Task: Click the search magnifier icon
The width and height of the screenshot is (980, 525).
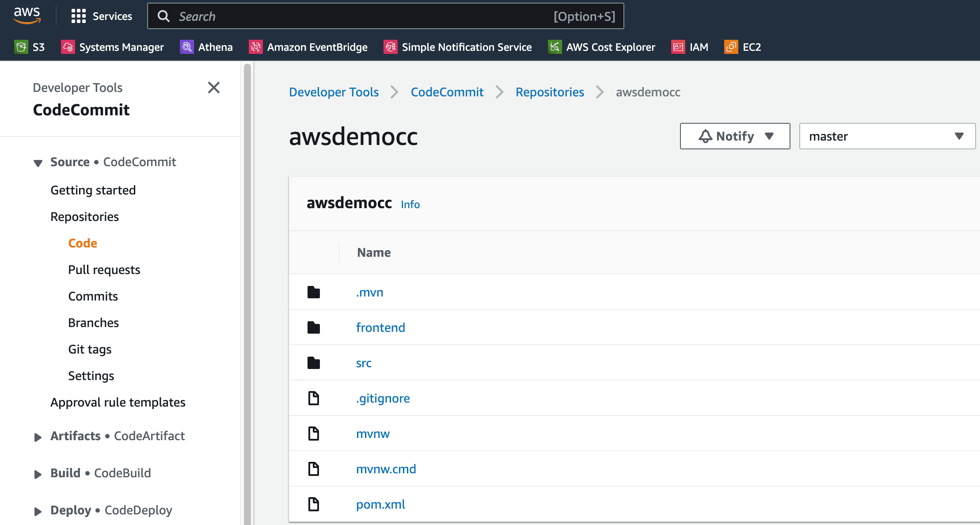Action: [163, 16]
